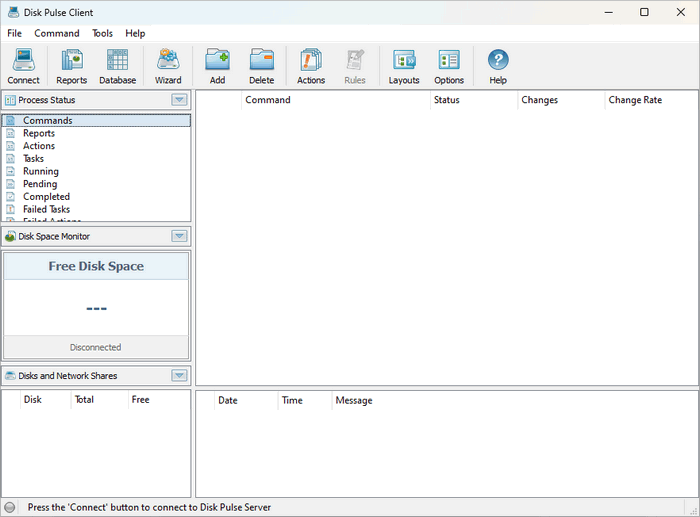Click the Delete command icon
Image resolution: width=700 pixels, height=517 pixels.
[x=261, y=66]
